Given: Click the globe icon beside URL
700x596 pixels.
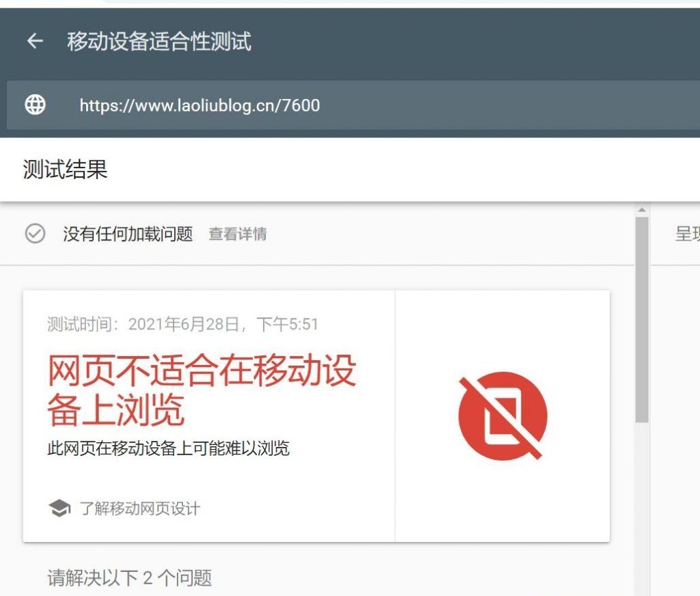Looking at the screenshot, I should (35, 105).
